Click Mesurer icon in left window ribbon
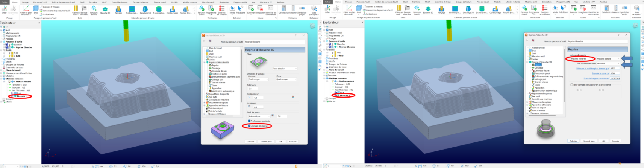This screenshot has width=644, height=168. coord(293,10)
